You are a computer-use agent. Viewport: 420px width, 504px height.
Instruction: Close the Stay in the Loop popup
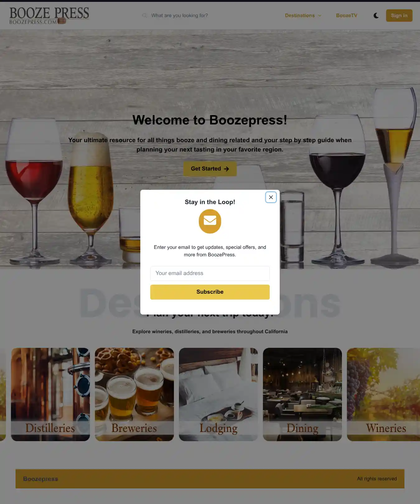coord(271,197)
